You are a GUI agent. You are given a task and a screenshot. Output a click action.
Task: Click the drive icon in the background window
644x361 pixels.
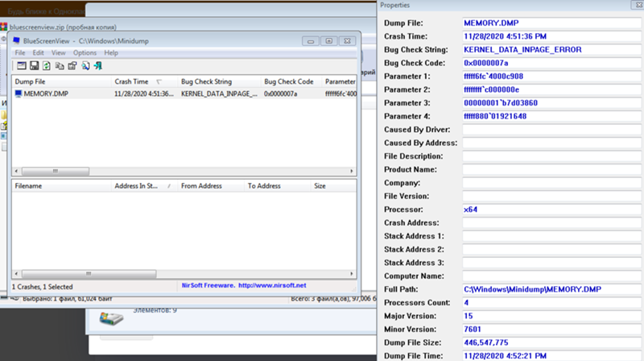(111, 318)
